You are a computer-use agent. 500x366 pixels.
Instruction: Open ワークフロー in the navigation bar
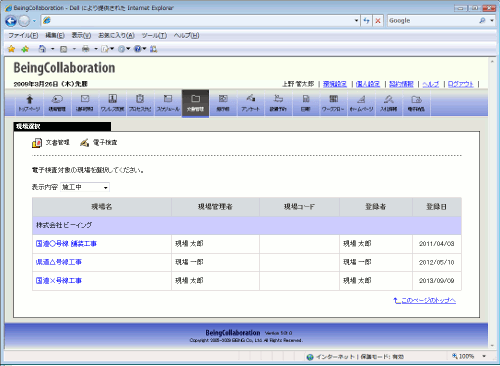(x=333, y=103)
